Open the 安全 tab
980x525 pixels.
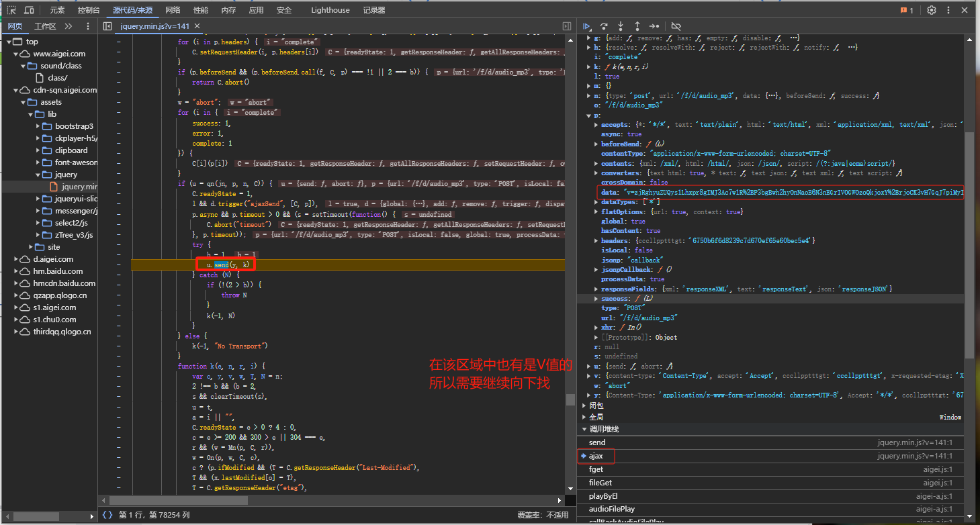284,10
